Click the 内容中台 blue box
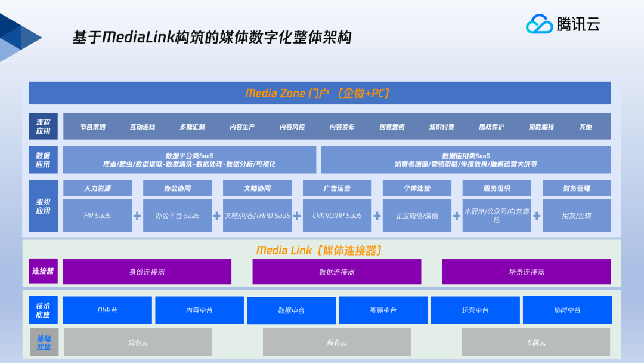644x363 pixels. [x=199, y=310]
